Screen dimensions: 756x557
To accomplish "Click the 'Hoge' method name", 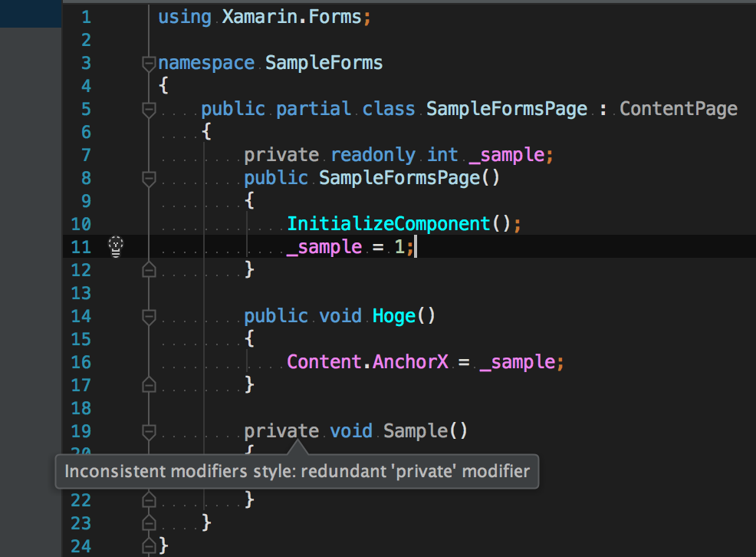I will pos(394,316).
